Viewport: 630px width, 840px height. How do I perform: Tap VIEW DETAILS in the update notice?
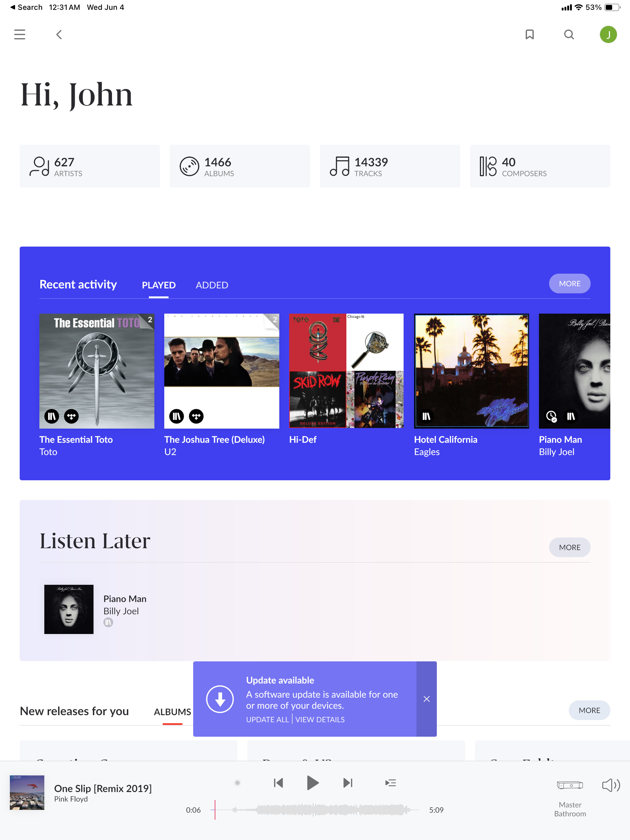[320, 719]
